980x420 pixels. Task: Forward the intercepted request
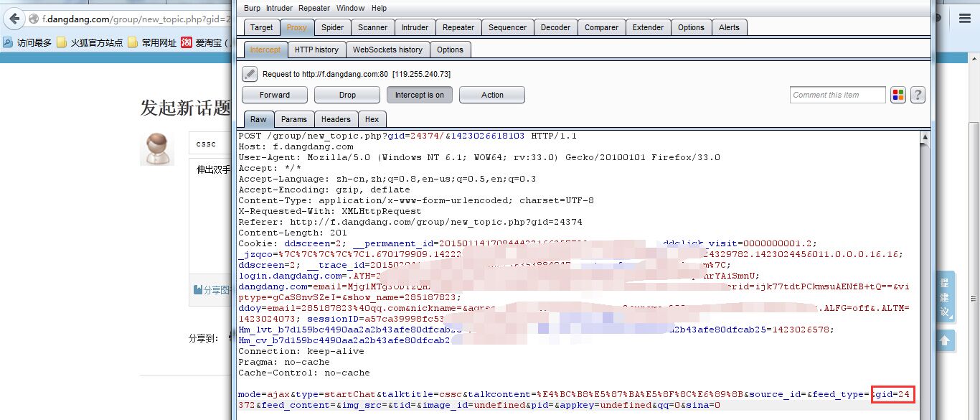(275, 95)
